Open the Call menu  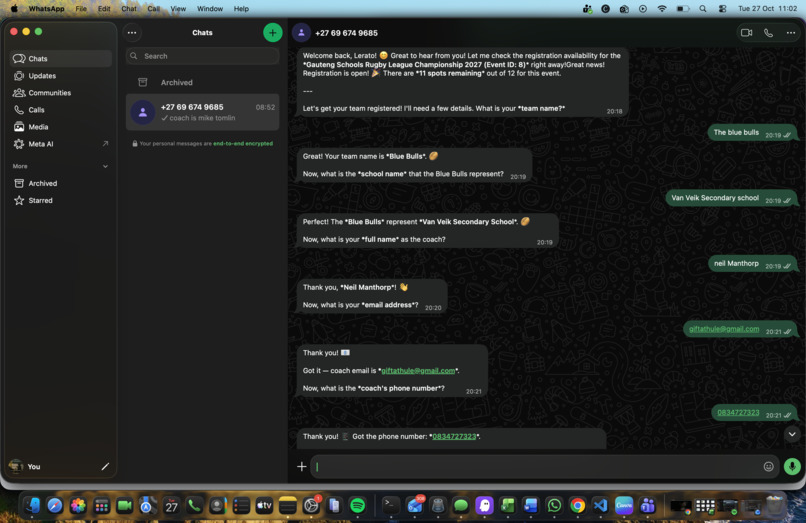(153, 9)
